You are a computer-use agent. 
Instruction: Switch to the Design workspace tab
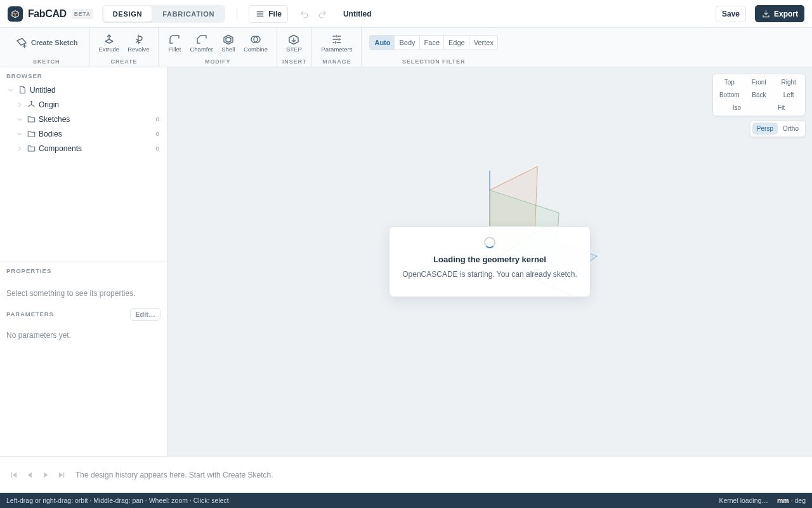(128, 14)
